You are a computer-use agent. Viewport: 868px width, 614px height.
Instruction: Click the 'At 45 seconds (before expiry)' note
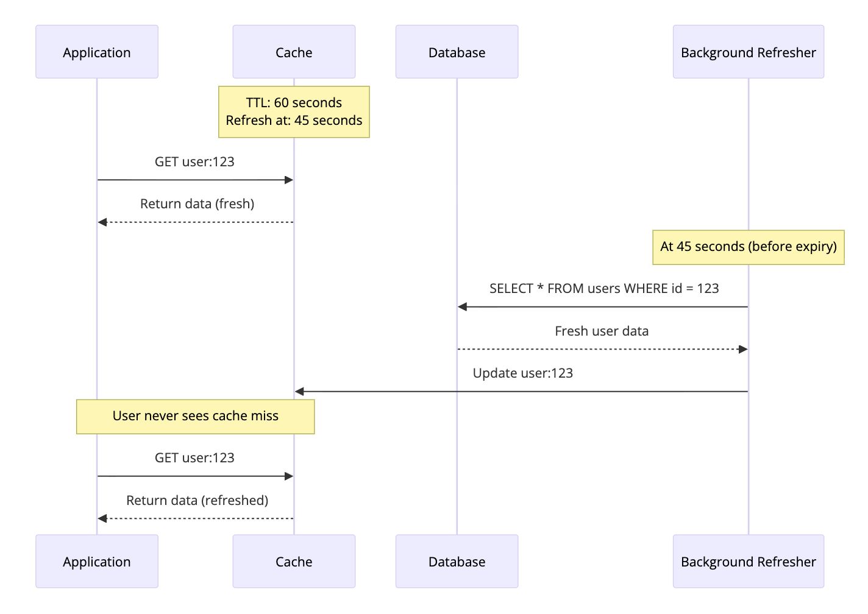click(x=748, y=247)
